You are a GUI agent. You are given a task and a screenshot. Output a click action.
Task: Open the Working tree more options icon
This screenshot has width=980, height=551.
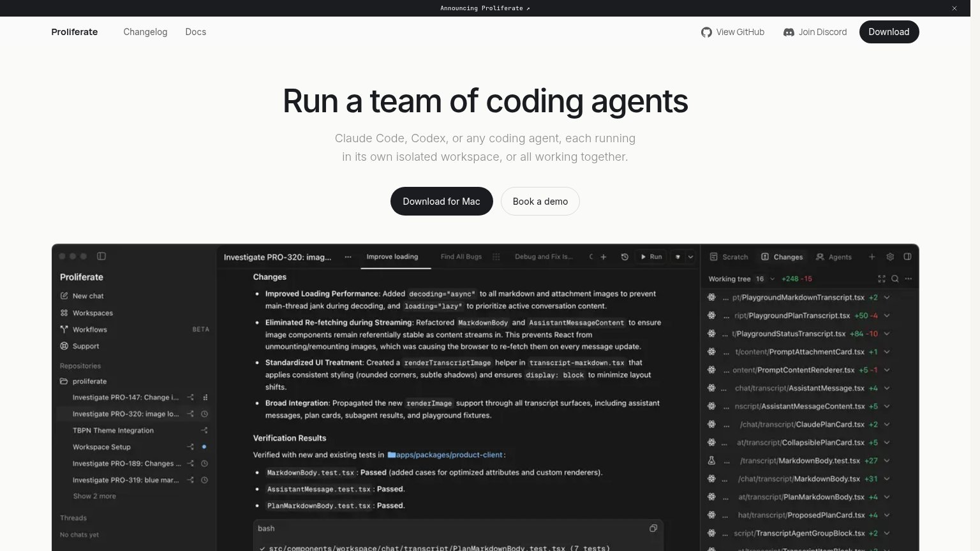point(909,279)
